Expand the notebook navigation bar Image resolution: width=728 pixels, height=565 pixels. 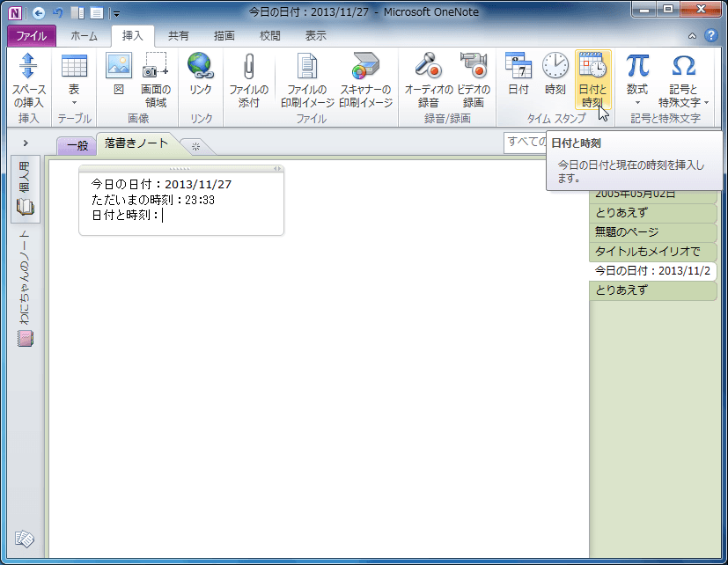click(26, 143)
